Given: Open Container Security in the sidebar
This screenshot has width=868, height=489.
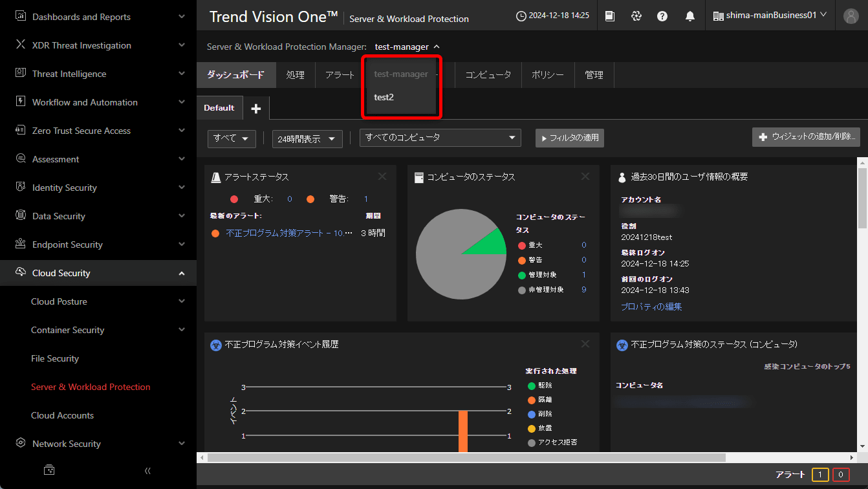Looking at the screenshot, I should (x=67, y=330).
